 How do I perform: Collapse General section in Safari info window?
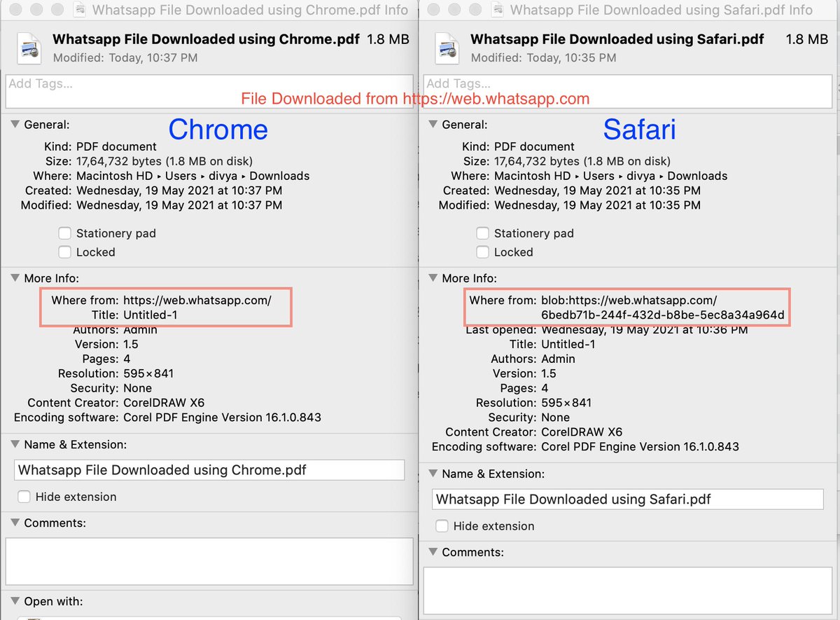pos(433,125)
